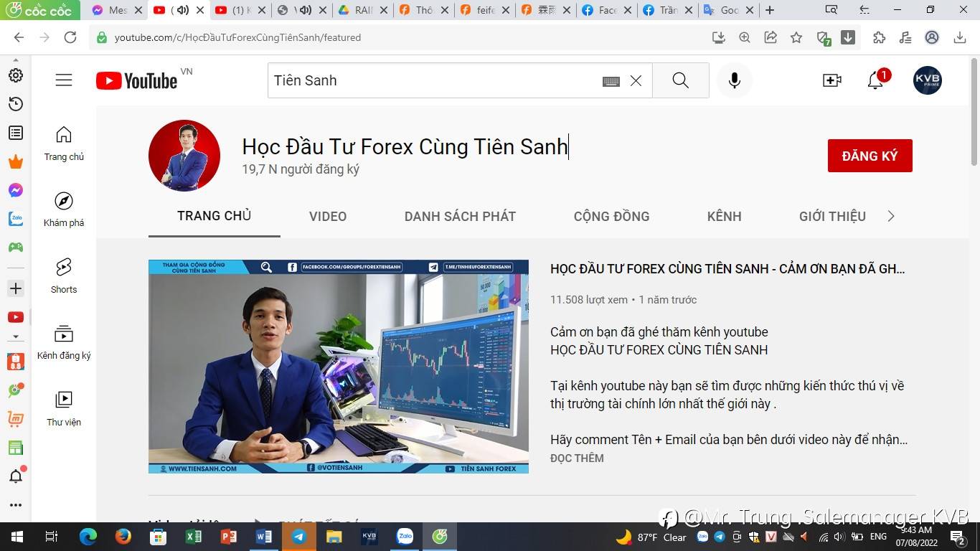Click the address bar URL
This screenshot has height=551, width=980.
pos(237,37)
